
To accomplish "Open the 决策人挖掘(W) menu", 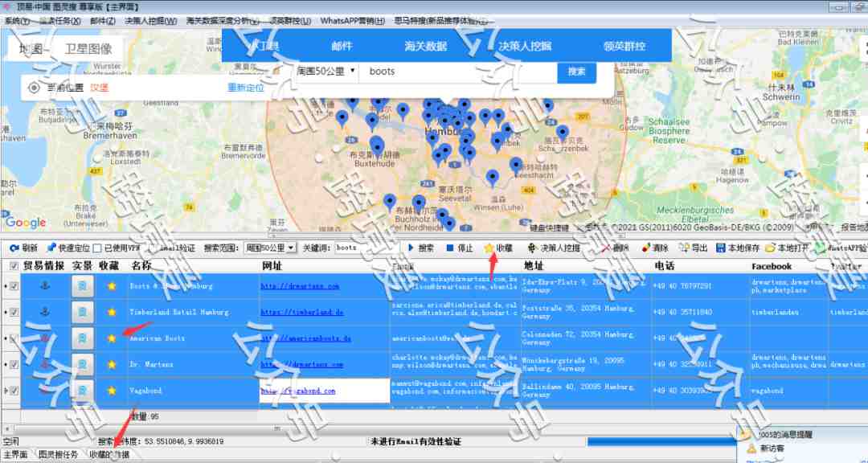I will [x=151, y=21].
